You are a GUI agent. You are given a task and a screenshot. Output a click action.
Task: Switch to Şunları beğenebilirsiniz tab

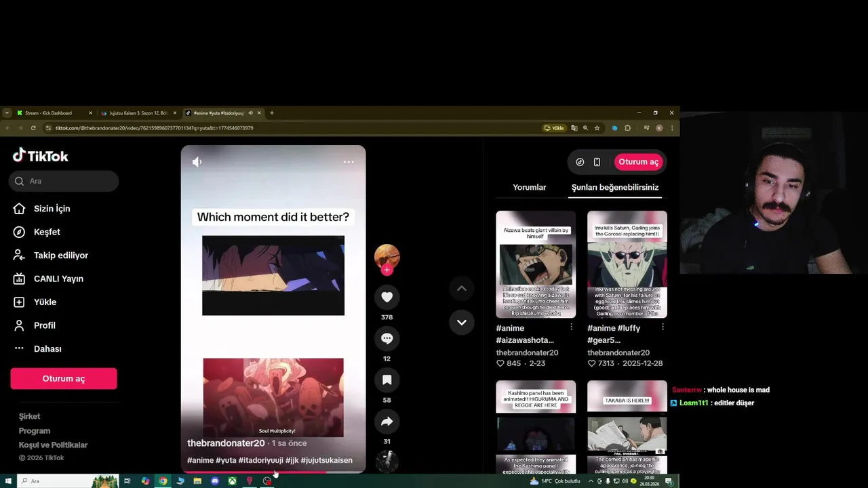[x=615, y=187]
